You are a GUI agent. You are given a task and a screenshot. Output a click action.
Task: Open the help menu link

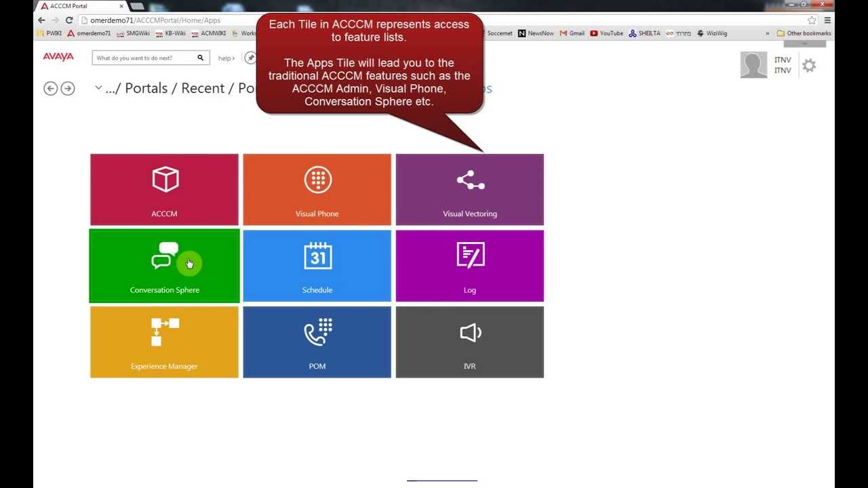pyautogui.click(x=226, y=58)
